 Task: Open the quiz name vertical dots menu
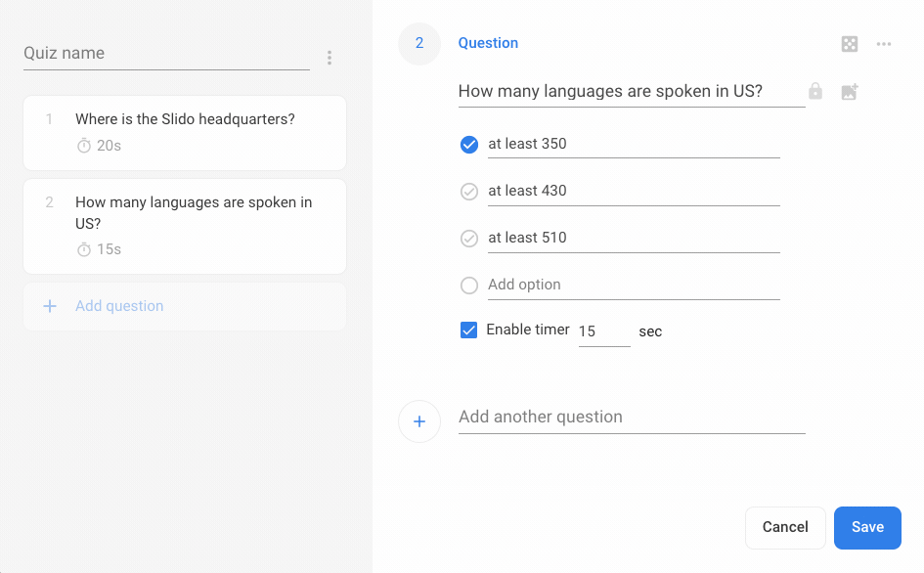(x=330, y=57)
